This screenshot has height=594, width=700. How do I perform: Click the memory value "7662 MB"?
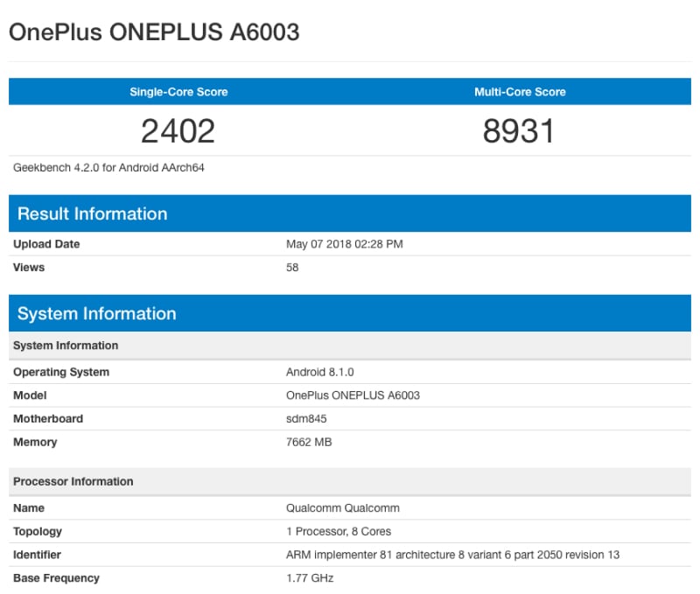click(309, 443)
